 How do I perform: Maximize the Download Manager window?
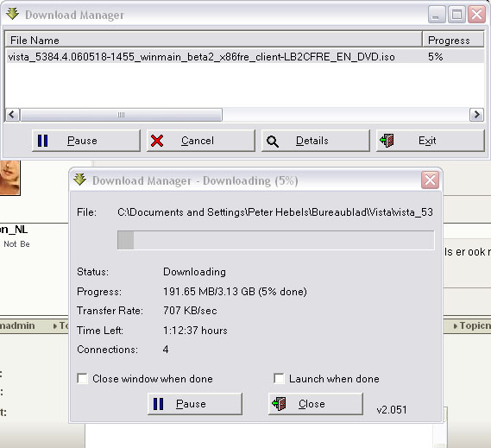[x=456, y=15]
